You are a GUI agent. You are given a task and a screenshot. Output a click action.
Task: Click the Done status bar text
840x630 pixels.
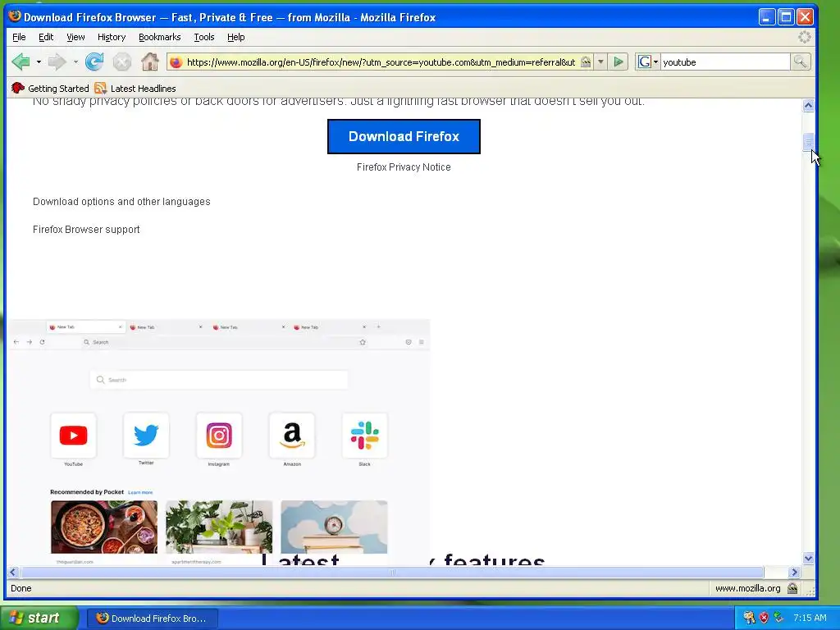(21, 588)
